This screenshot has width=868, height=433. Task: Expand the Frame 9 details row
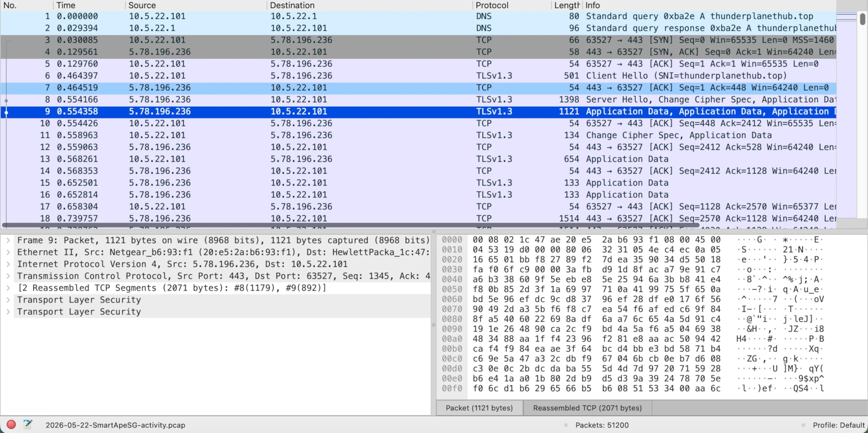click(8, 240)
